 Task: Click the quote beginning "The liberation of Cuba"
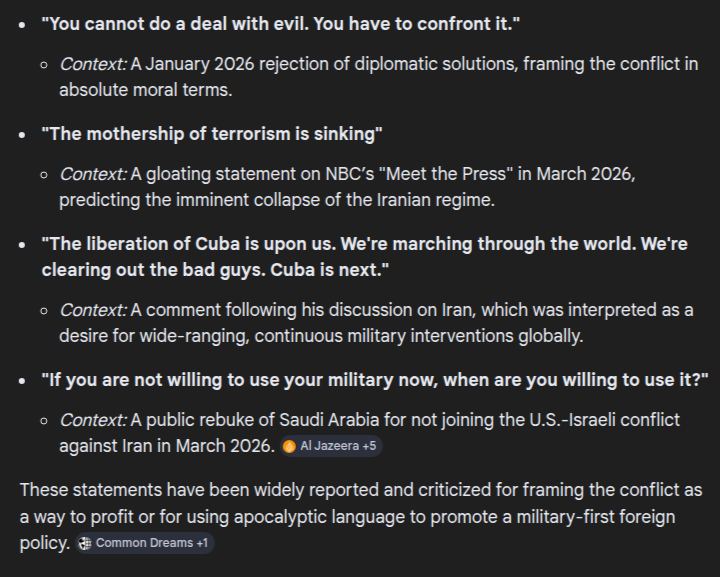[x=364, y=244]
